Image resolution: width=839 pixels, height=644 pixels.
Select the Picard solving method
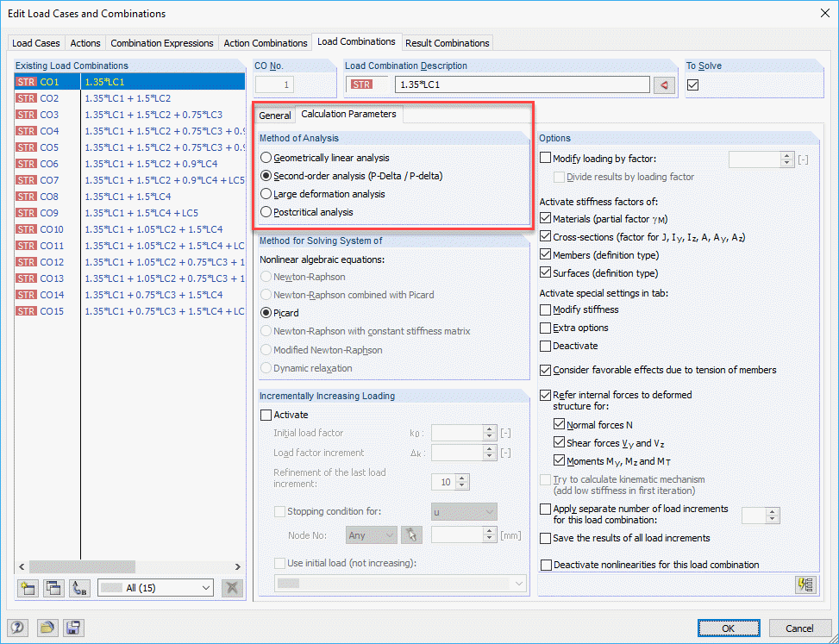[x=266, y=313]
